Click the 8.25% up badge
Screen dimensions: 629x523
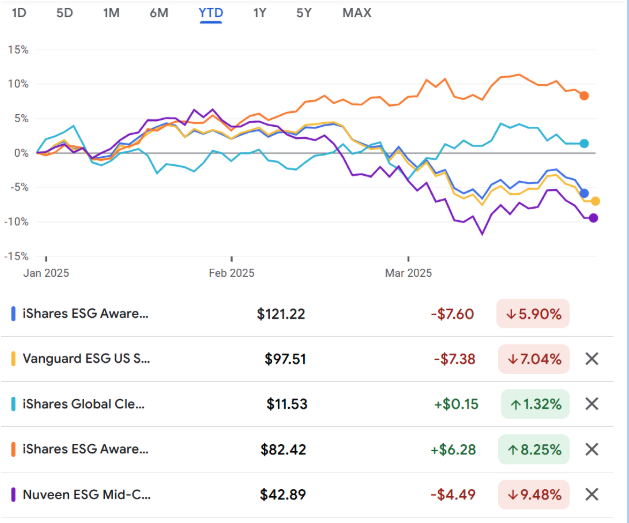[534, 449]
